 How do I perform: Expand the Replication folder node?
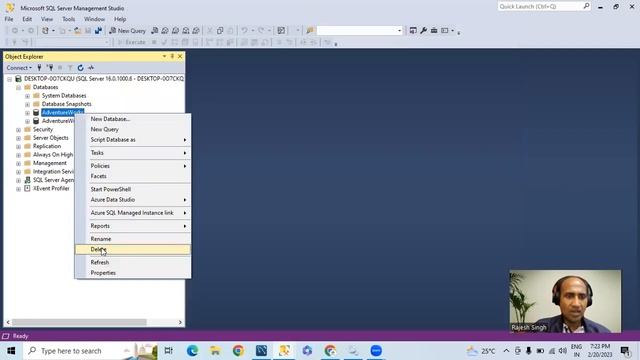[18, 147]
